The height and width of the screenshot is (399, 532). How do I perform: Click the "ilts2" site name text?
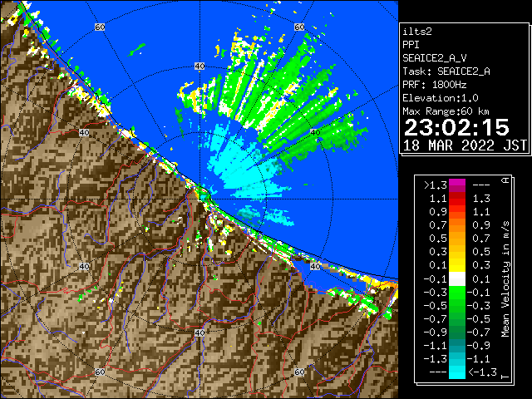click(x=417, y=32)
